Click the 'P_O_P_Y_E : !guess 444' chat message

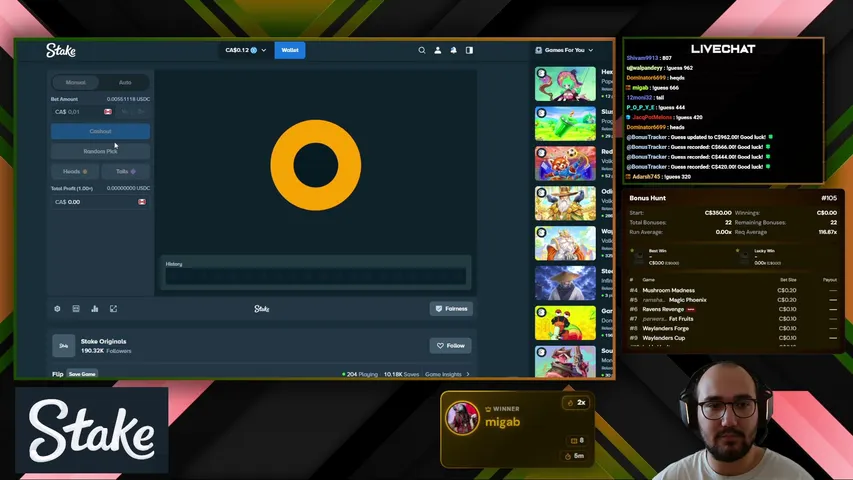(x=656, y=107)
